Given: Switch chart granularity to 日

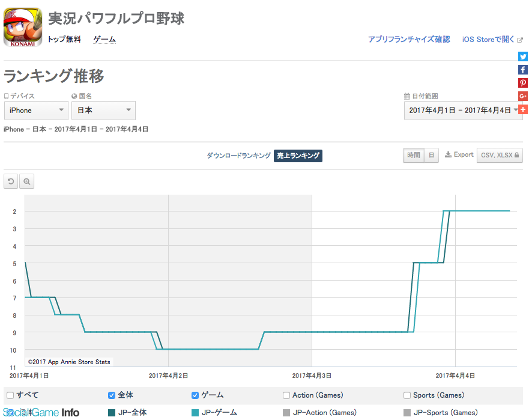Looking at the screenshot, I should (x=431, y=155).
